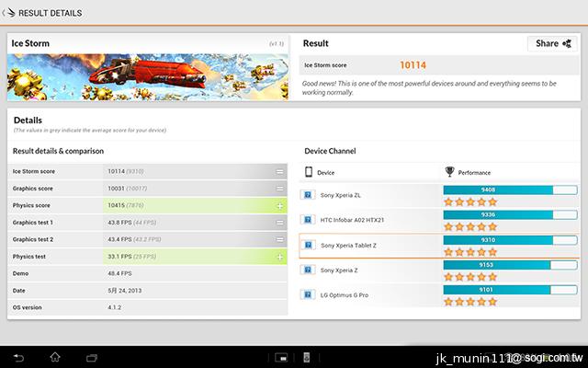This screenshot has height=368, width=588.
Task: Collapse the Graphics test 1 row
Action: pyautogui.click(x=279, y=223)
